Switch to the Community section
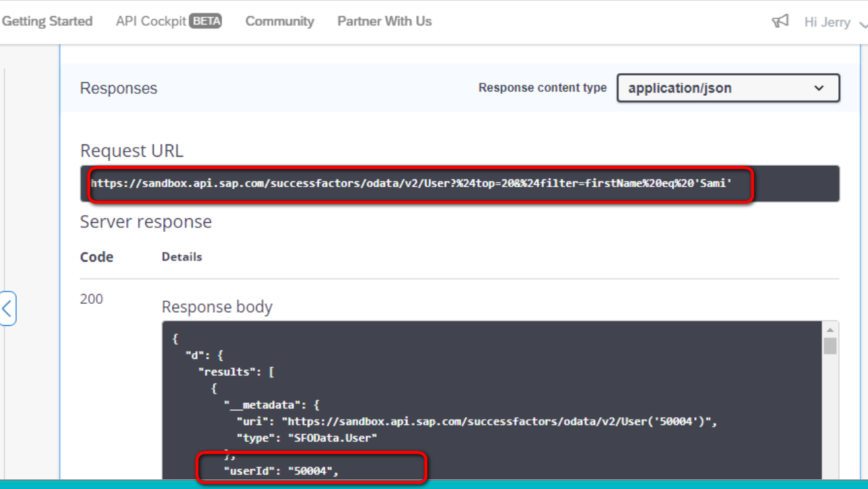The image size is (868, 489). (279, 21)
